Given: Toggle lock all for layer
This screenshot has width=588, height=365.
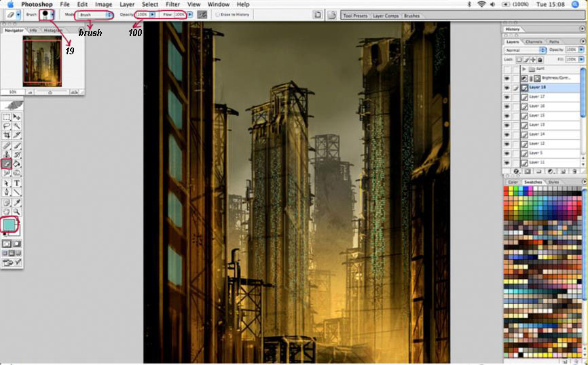Looking at the screenshot, I should [540, 60].
